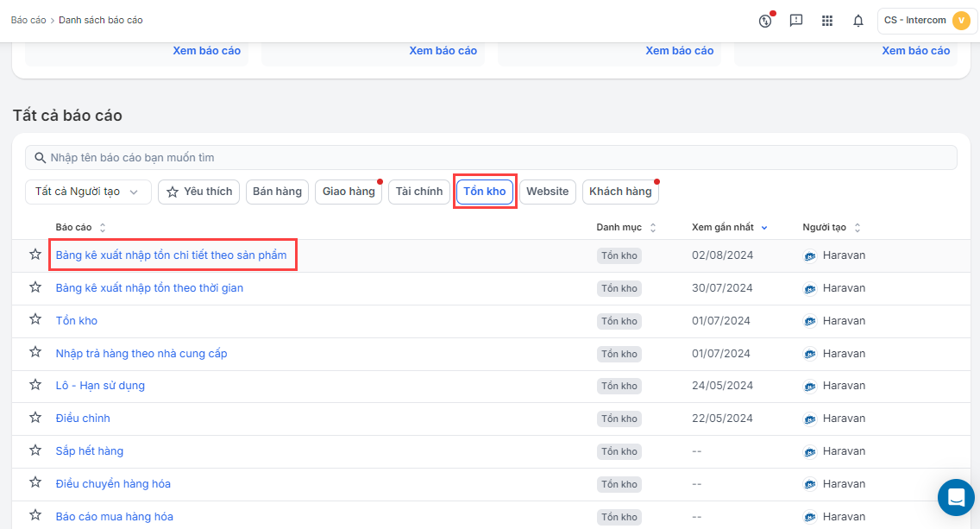The width and height of the screenshot is (980, 529).
Task: Select the Bán hàng filter tab
Action: 277,192
